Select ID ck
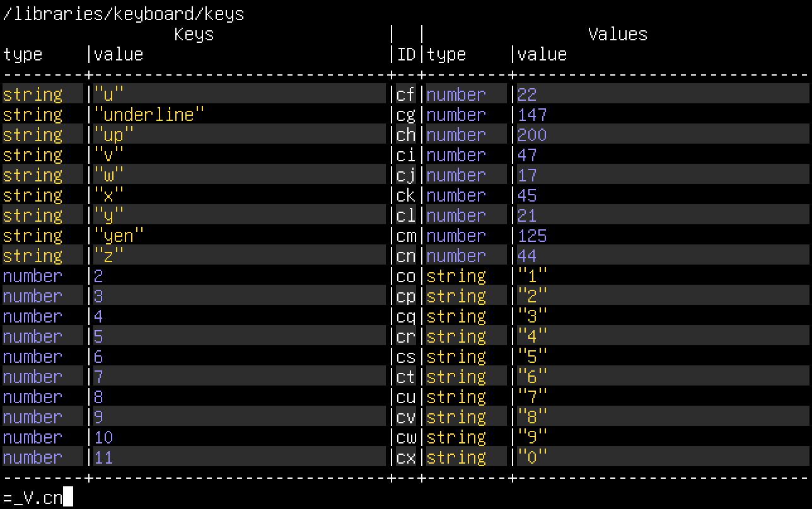 [406, 195]
